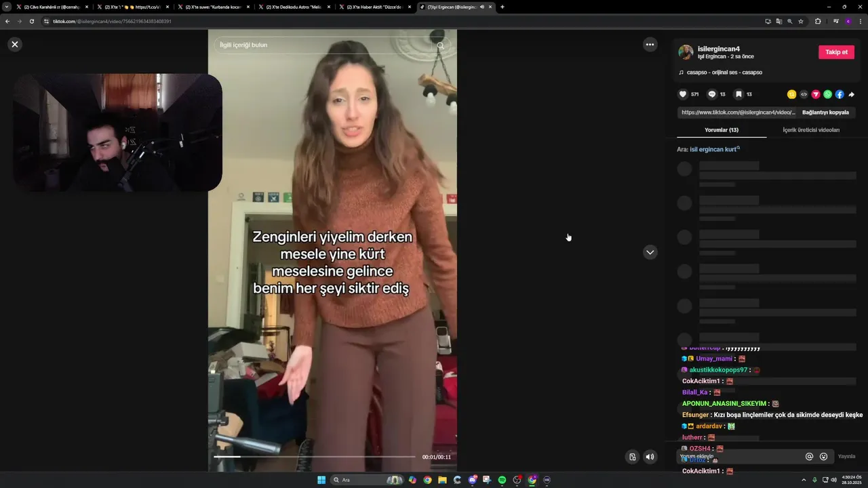Go to next video with down chevron
Viewport: 868px width, 488px height.
click(650, 252)
